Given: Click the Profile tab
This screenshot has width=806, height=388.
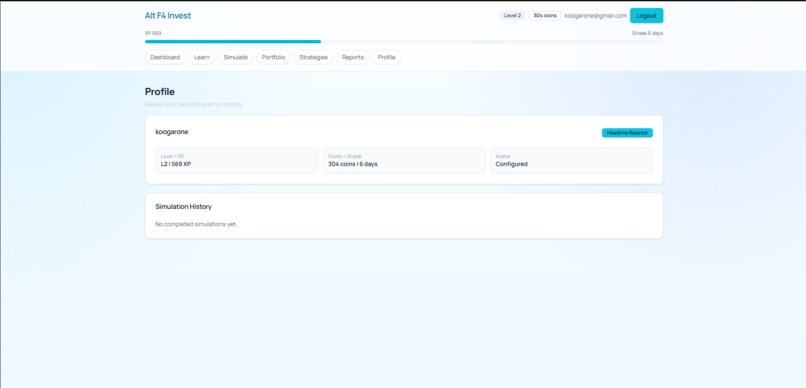Looking at the screenshot, I should click(x=387, y=57).
